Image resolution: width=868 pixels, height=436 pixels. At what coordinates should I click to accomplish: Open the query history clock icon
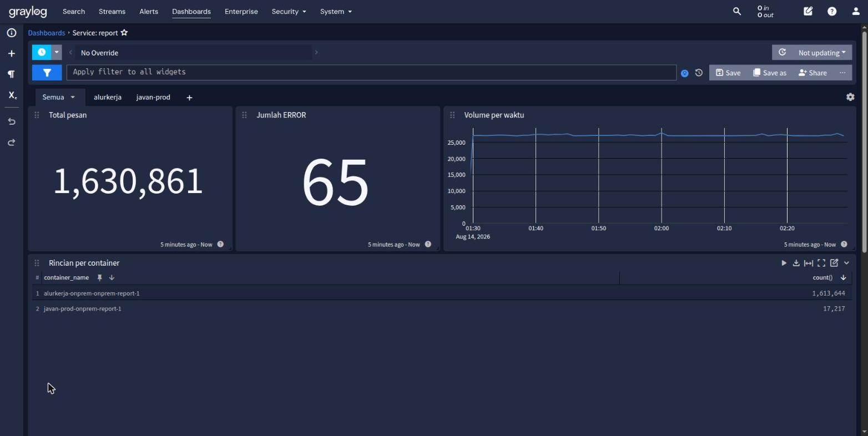click(699, 73)
